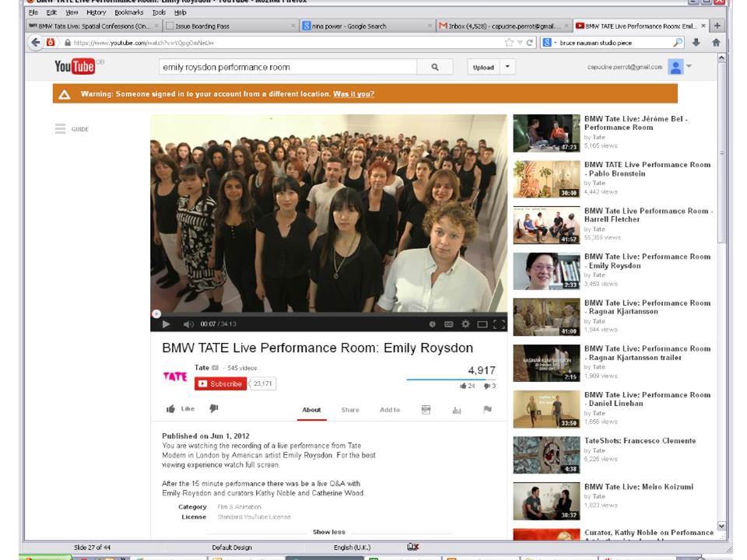Click the YouTube logo

pyautogui.click(x=75, y=66)
